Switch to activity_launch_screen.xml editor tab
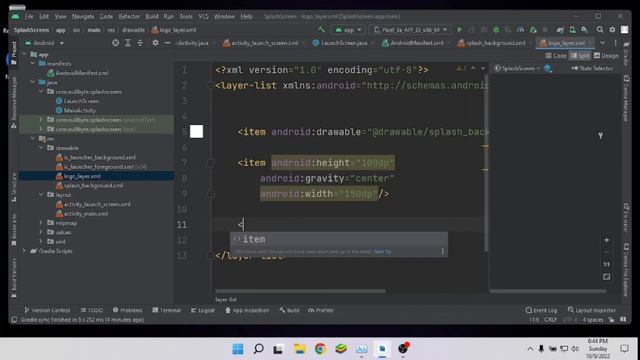Screen dimensions: 640x360 (264, 43)
